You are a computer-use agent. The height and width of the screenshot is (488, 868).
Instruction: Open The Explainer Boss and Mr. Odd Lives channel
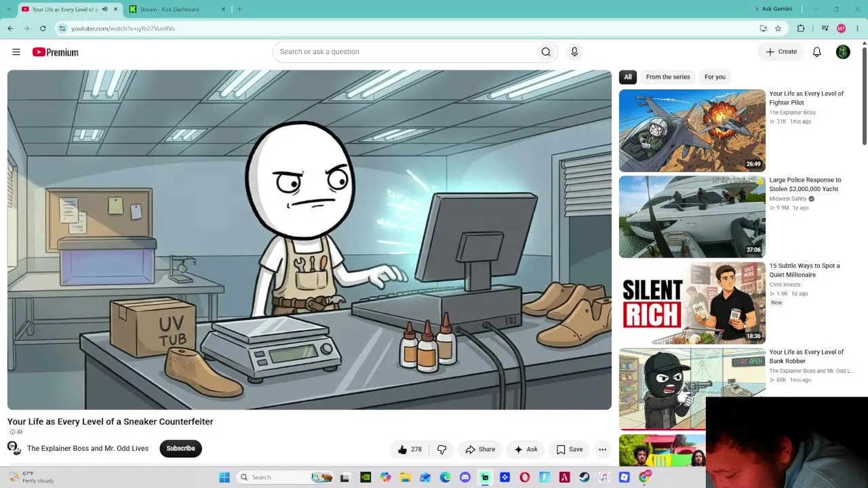coord(87,449)
